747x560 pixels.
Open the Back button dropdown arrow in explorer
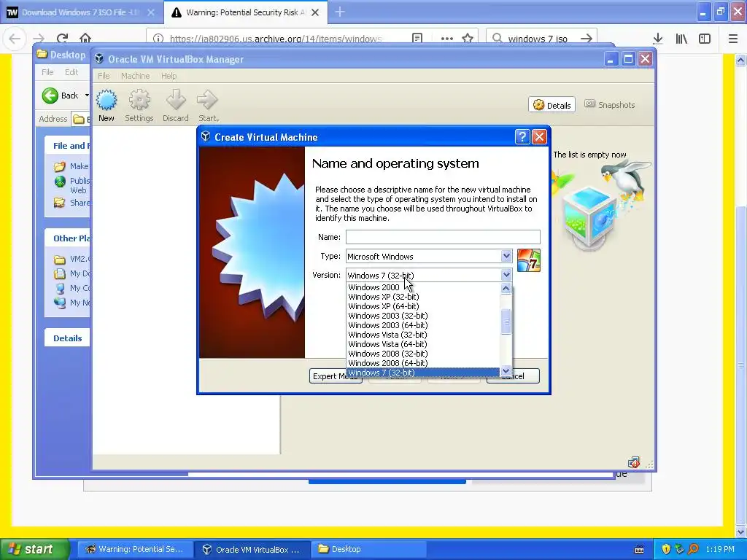[x=87, y=96]
